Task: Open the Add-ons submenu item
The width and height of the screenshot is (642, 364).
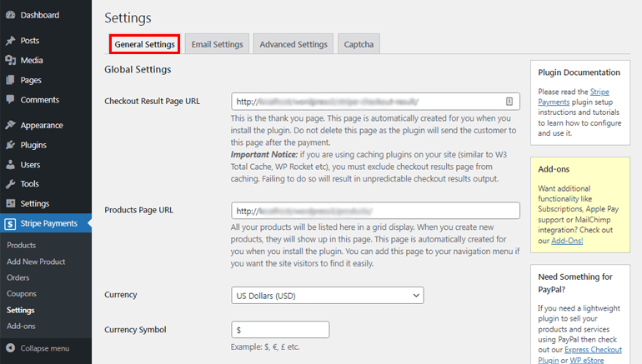Action: pyautogui.click(x=21, y=326)
